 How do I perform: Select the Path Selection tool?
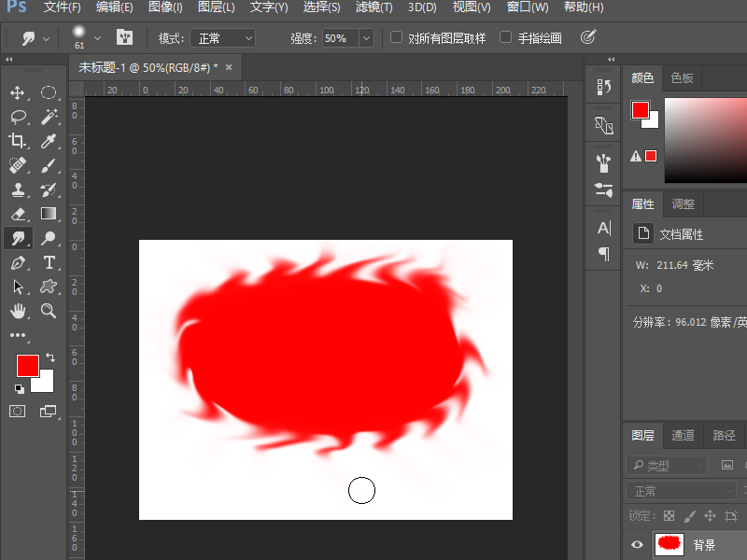18,287
